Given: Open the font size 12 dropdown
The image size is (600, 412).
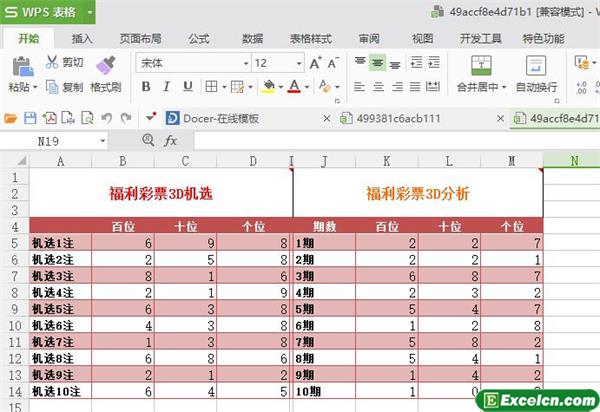Looking at the screenshot, I should (299, 64).
